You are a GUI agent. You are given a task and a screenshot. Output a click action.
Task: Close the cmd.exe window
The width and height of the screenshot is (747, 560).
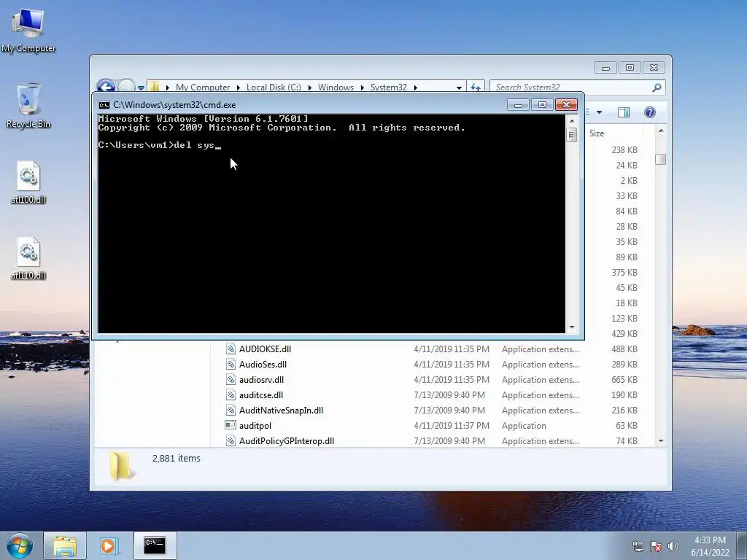[x=566, y=105]
